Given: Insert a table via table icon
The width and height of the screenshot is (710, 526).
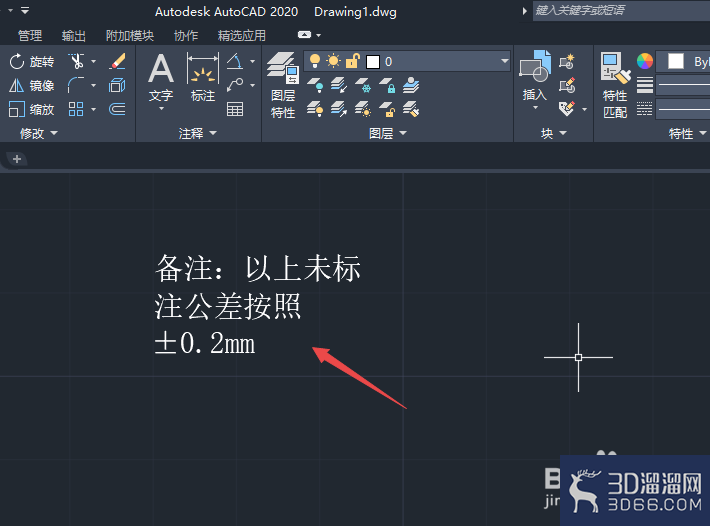Looking at the screenshot, I should coord(235,109).
